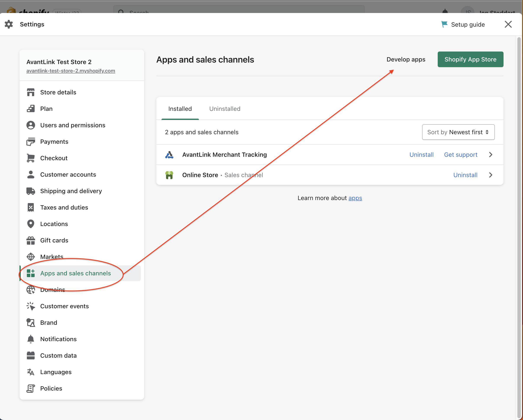The height and width of the screenshot is (420, 523).
Task: Click the Store details storefront icon
Action: click(x=31, y=92)
